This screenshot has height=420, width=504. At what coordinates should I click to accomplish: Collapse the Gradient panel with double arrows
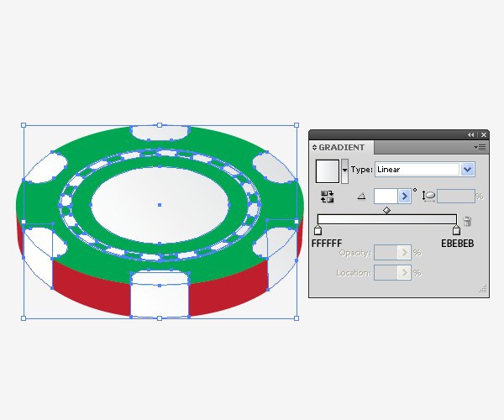click(x=471, y=134)
